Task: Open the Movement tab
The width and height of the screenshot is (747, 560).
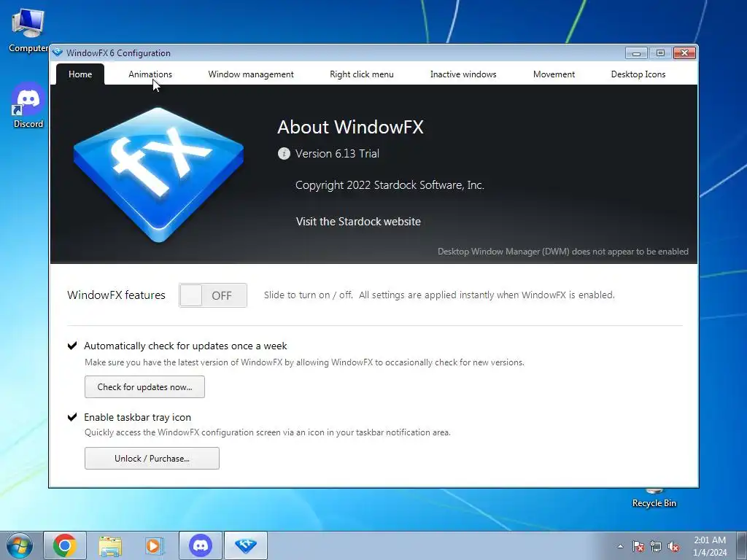Action: click(554, 74)
